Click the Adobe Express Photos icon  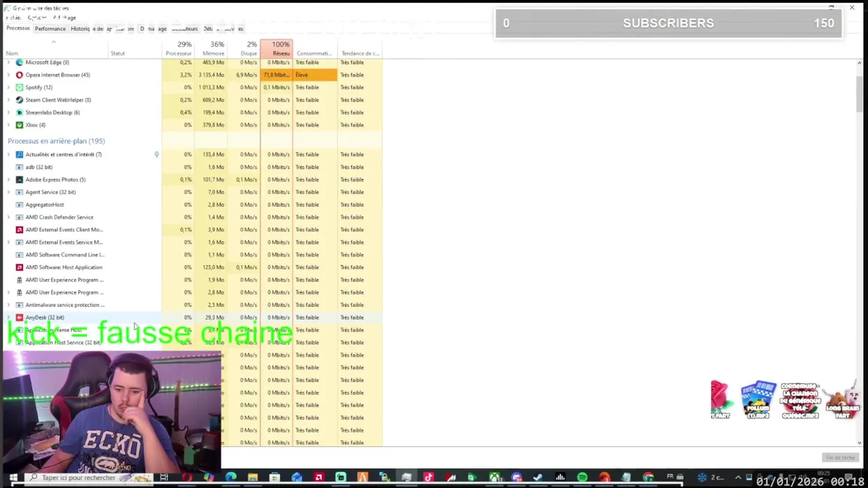19,180
